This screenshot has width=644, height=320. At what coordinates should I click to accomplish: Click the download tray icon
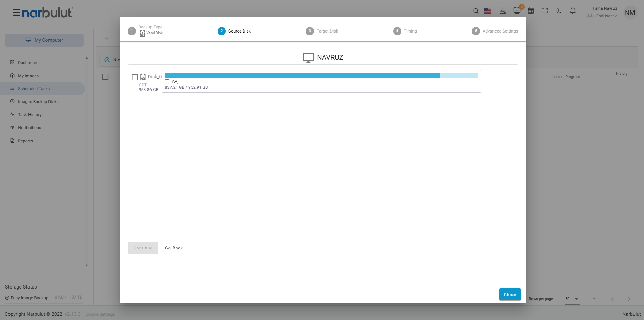coord(503,11)
